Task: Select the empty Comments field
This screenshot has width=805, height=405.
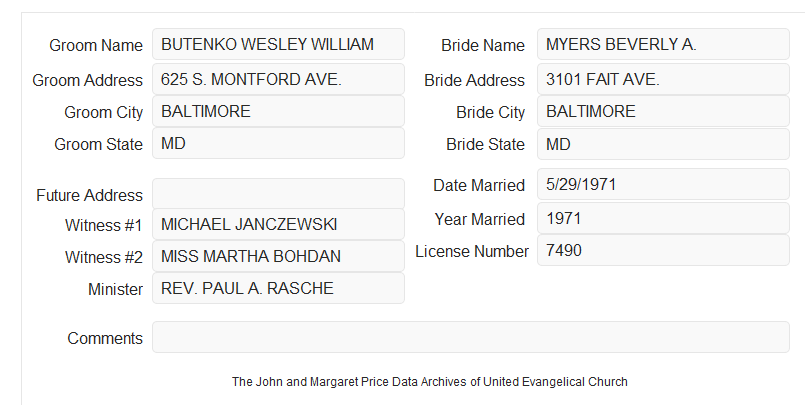Action: (x=471, y=337)
